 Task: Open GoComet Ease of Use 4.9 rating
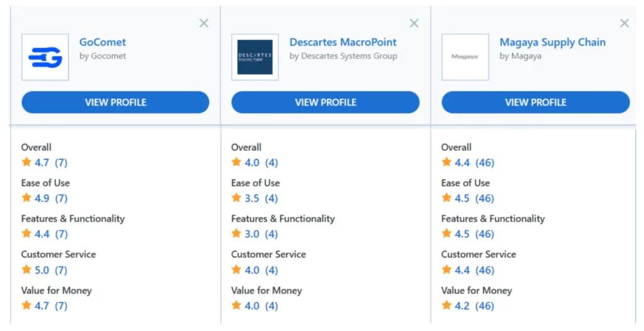tap(51, 199)
